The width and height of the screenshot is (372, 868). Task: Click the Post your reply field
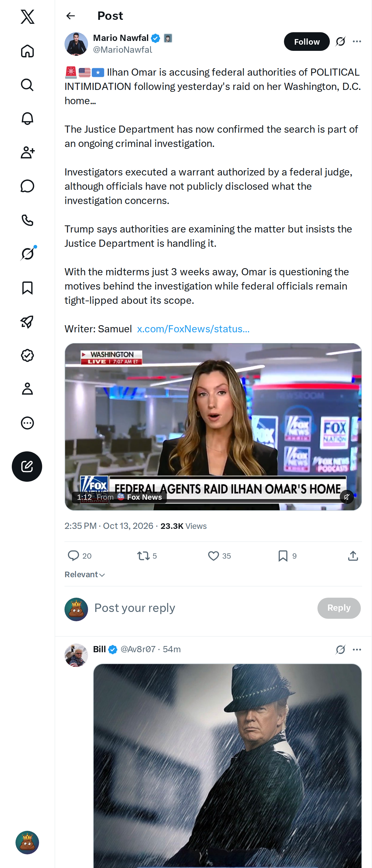coord(202,608)
